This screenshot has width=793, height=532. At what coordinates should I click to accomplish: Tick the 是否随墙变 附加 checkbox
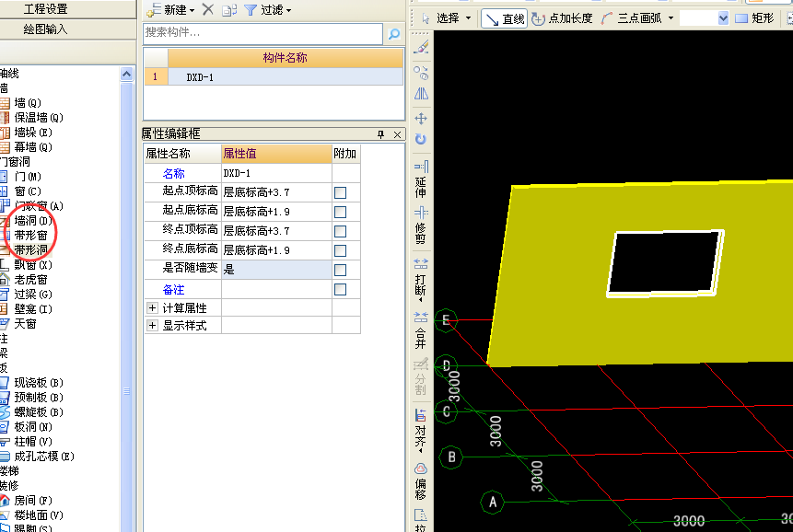341,270
